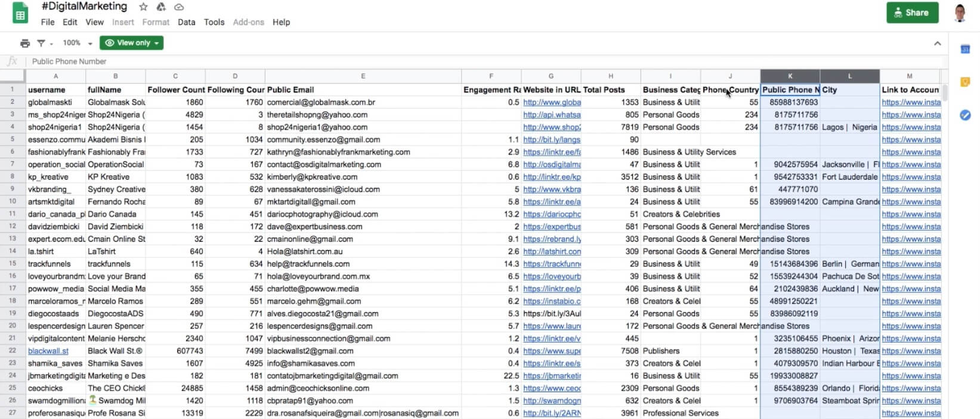Select the Public Phone N header cell
Viewport: 980px width, 419px height.
tap(790, 90)
